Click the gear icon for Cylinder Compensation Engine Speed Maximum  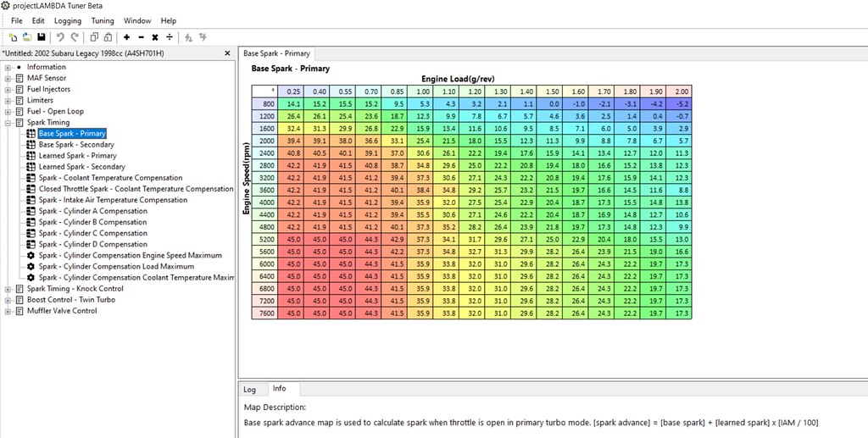tap(31, 256)
